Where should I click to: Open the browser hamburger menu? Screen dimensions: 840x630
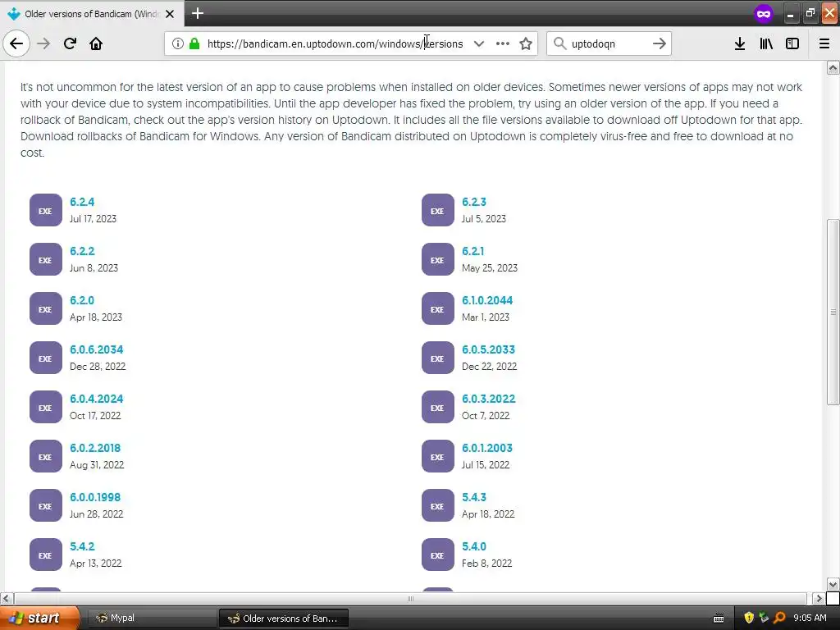pos(824,43)
